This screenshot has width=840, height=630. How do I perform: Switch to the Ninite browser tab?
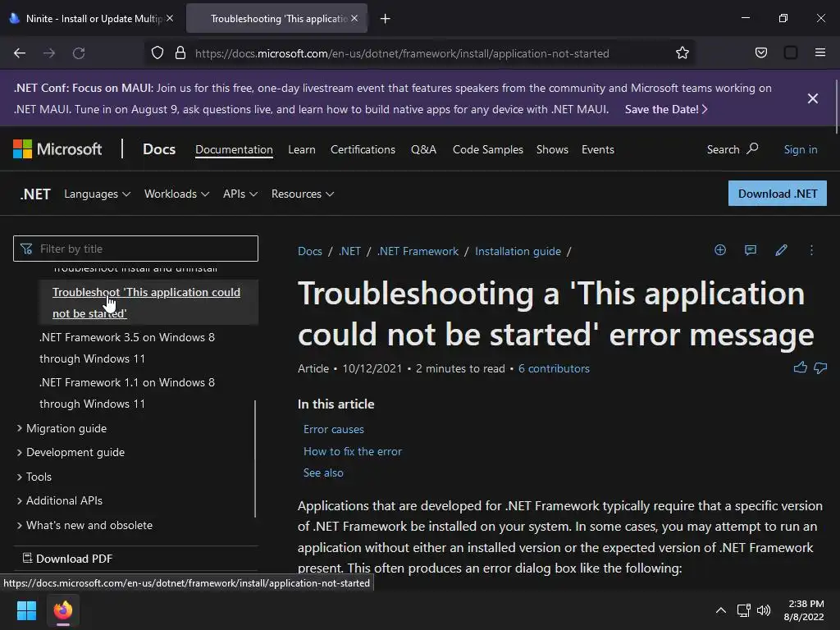tap(91, 18)
